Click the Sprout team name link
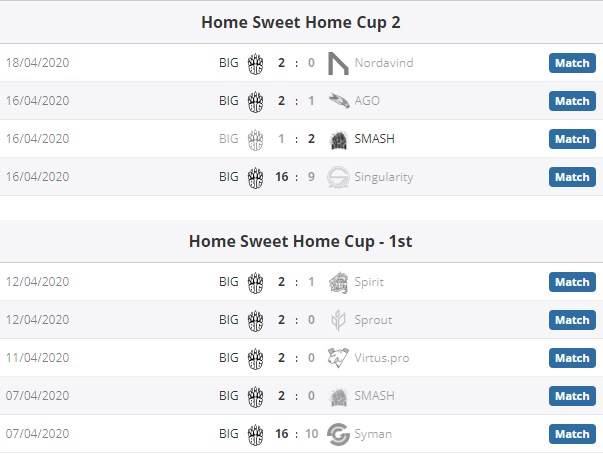The height and width of the screenshot is (454, 603). 373,320
